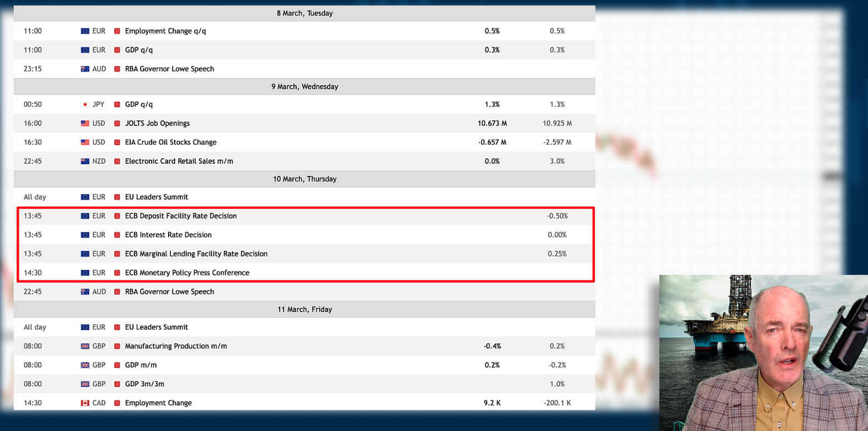The image size is (868, 431).
Task: Open the 'Manufacturing Production m/m' event
Action: pos(176,346)
